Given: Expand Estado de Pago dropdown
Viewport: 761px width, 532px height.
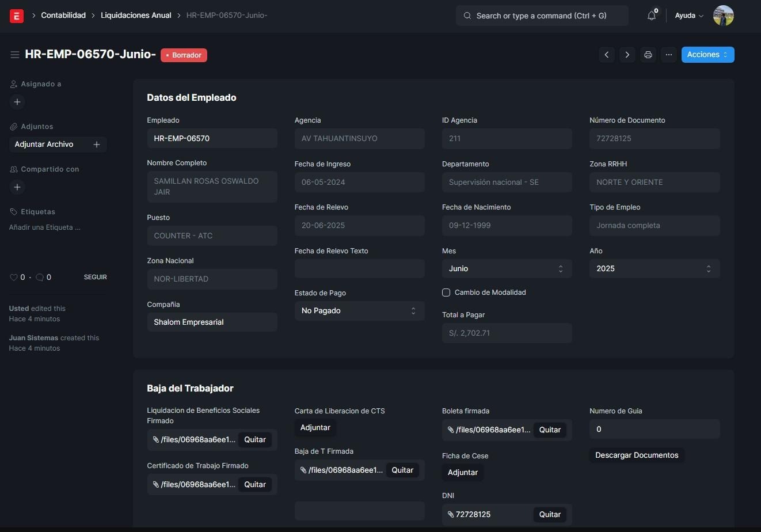Looking at the screenshot, I should 359,311.
